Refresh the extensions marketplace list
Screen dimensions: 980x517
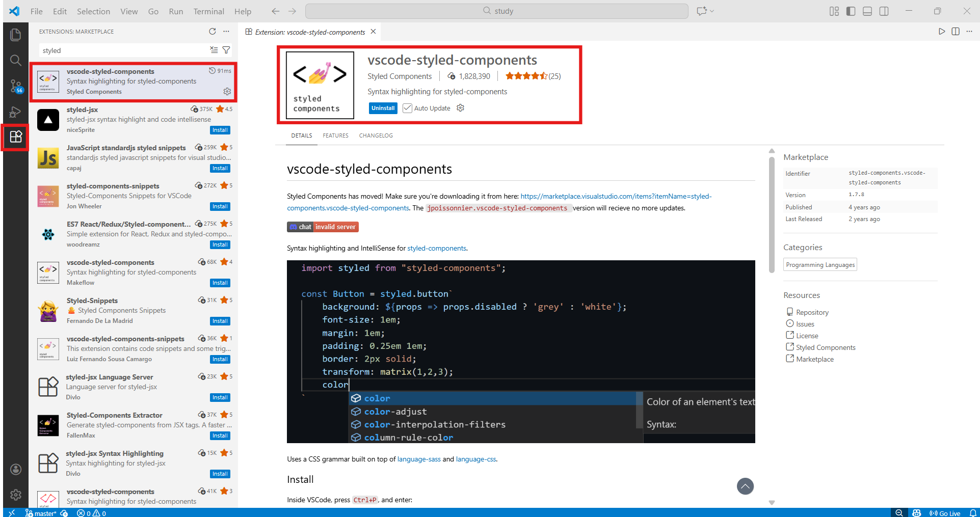[x=213, y=32]
